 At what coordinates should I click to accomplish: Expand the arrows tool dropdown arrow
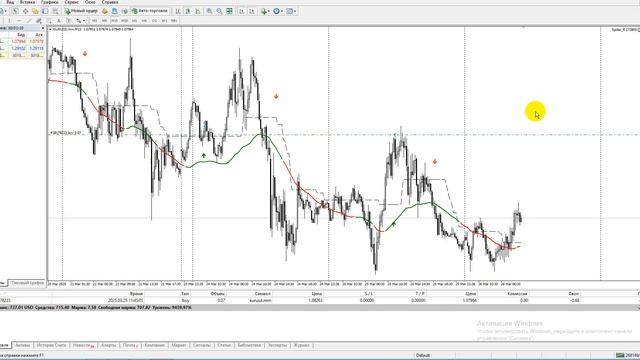[84, 20]
